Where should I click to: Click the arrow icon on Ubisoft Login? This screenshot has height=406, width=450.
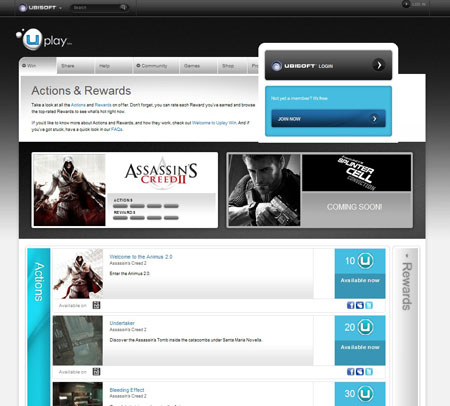click(x=379, y=65)
